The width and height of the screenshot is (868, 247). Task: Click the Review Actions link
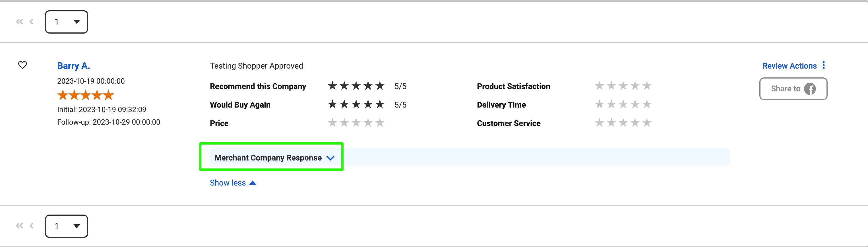click(x=789, y=66)
